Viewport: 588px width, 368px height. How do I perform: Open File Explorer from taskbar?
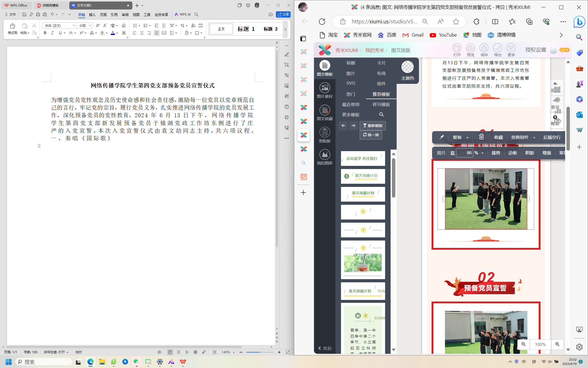click(102, 362)
